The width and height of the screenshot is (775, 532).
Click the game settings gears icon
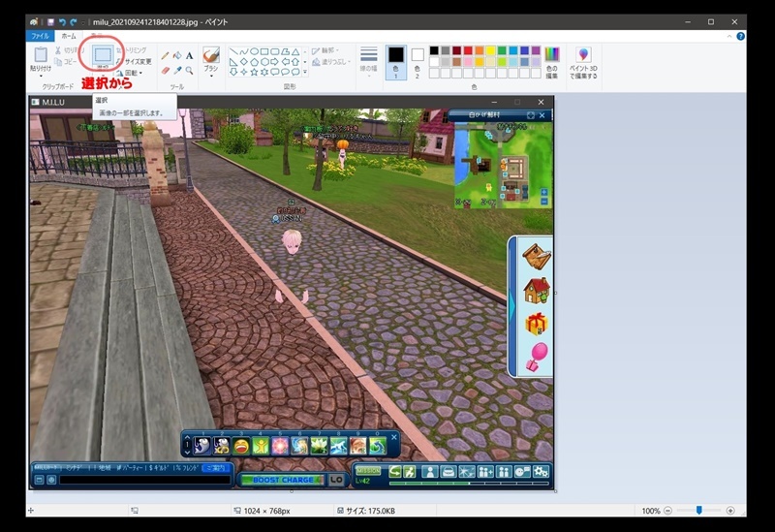click(x=541, y=472)
